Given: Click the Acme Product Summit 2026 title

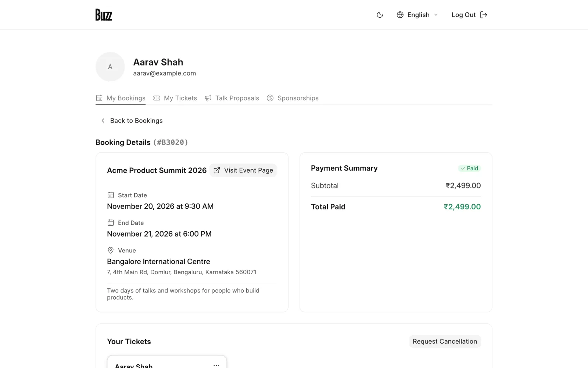Looking at the screenshot, I should tap(157, 170).
